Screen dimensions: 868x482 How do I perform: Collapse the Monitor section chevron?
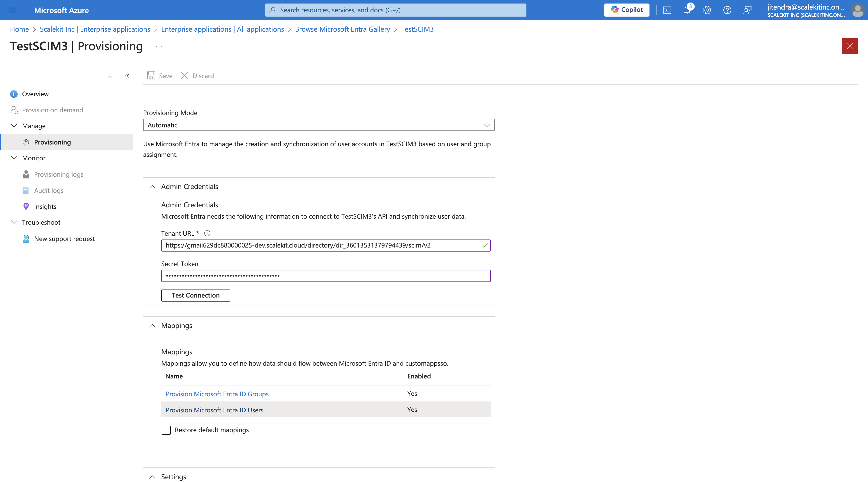click(14, 158)
